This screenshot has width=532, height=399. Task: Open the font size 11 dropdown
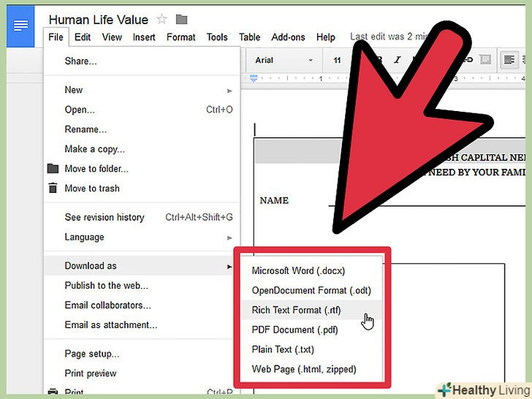[337, 61]
